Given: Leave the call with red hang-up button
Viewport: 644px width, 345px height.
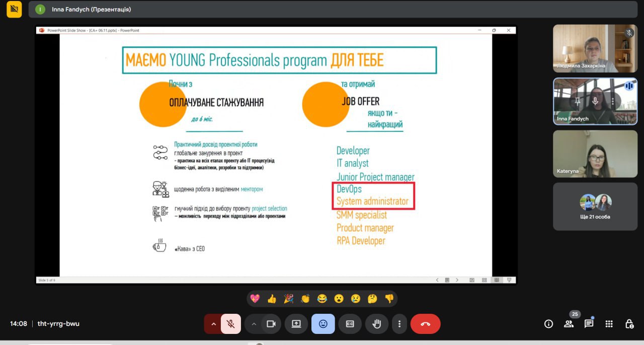Looking at the screenshot, I should click(425, 324).
